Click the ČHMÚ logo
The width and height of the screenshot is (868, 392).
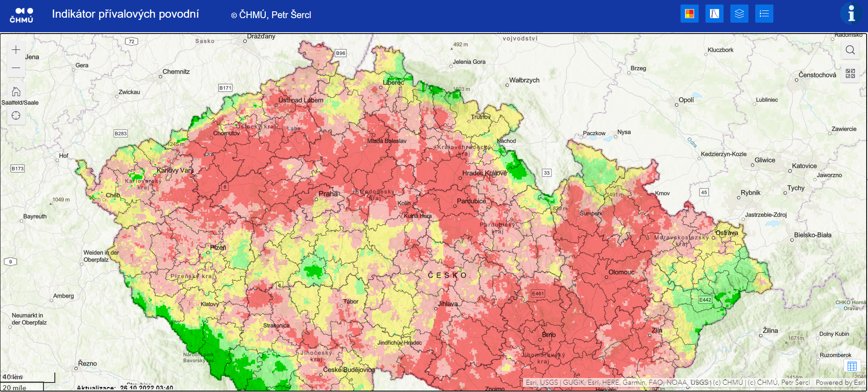pos(21,15)
